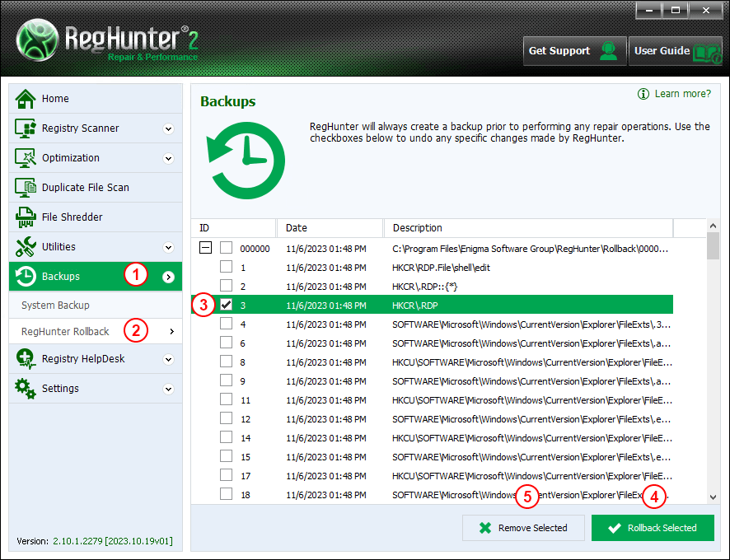
Task: Click the Duplicate File Scan icon
Action: [26, 188]
